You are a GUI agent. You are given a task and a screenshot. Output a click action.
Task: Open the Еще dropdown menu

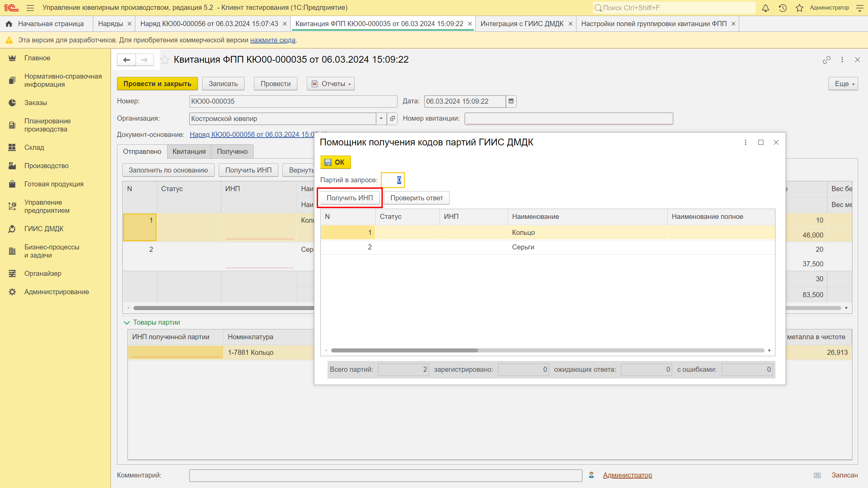[843, 84]
